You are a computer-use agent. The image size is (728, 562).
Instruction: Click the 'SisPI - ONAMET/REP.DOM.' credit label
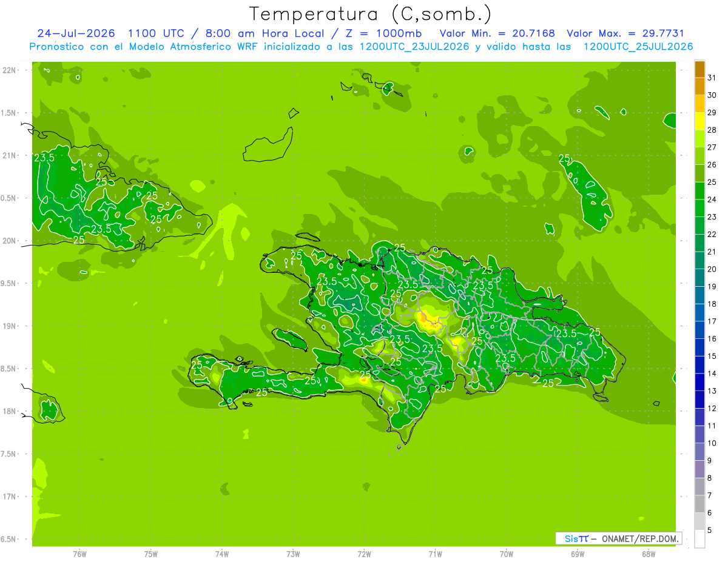tap(619, 538)
